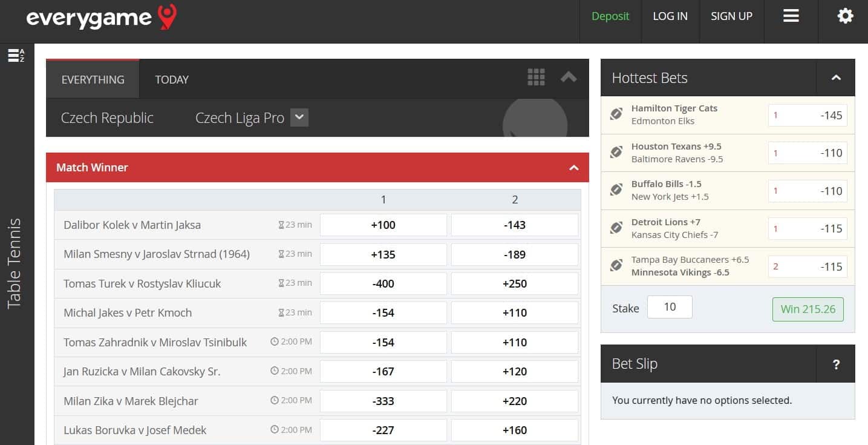This screenshot has height=445, width=868.
Task: Collapse the Match Winner section
Action: 574,168
